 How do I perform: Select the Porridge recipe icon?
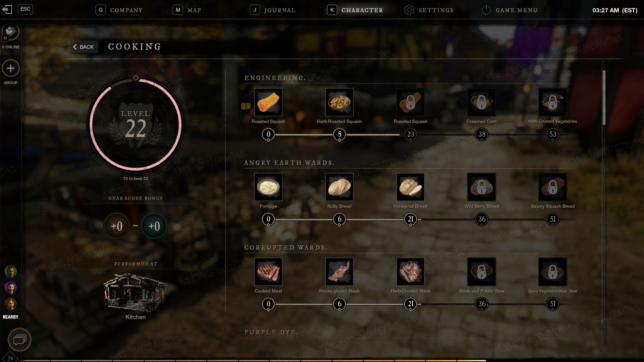(x=268, y=187)
